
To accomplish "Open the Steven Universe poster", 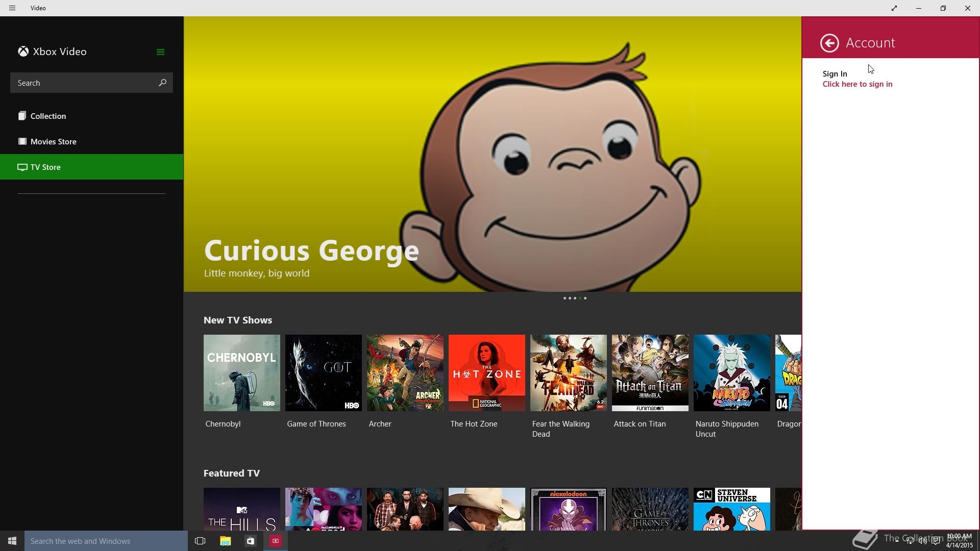I will coord(732,509).
